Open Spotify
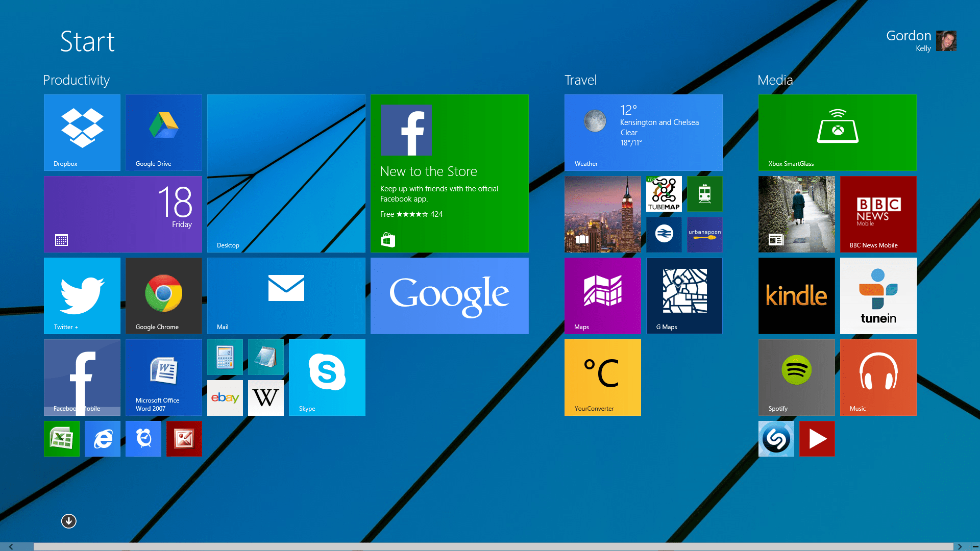The image size is (980, 551). (796, 378)
